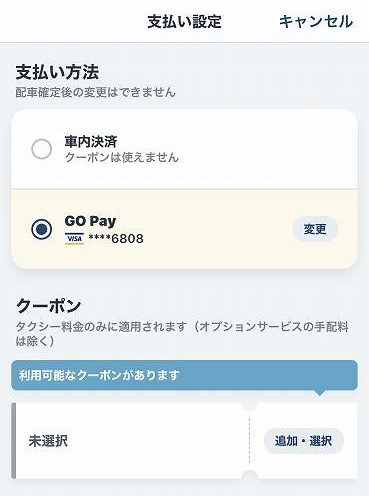Click the dashed tear line on coupon ticket

point(249,441)
